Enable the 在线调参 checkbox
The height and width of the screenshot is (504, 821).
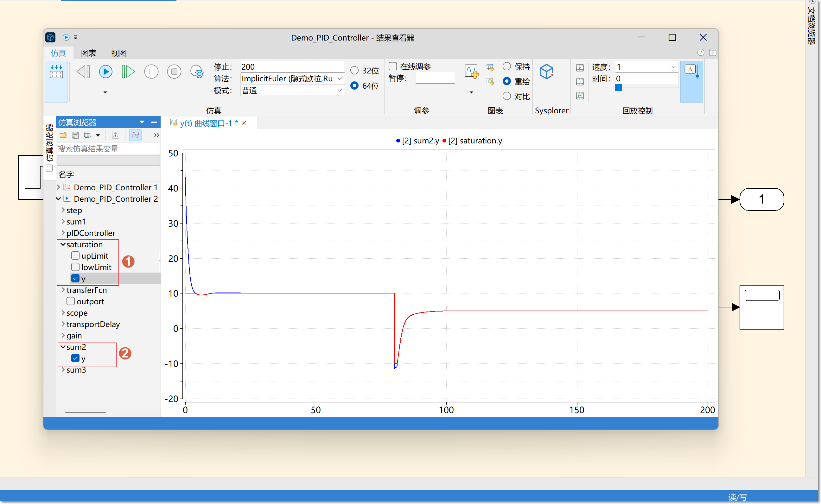pos(393,66)
